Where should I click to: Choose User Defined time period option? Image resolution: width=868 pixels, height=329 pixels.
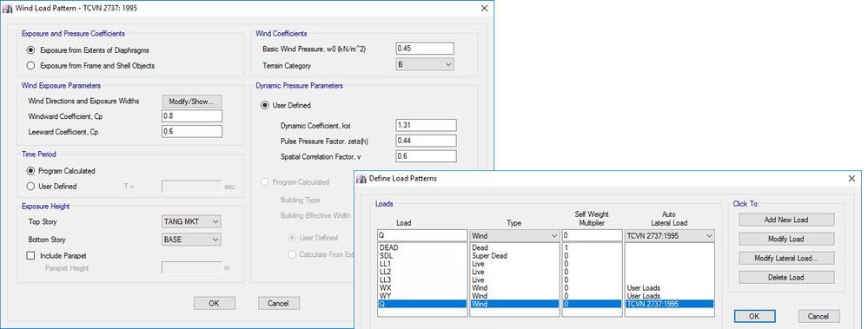click(51, 187)
